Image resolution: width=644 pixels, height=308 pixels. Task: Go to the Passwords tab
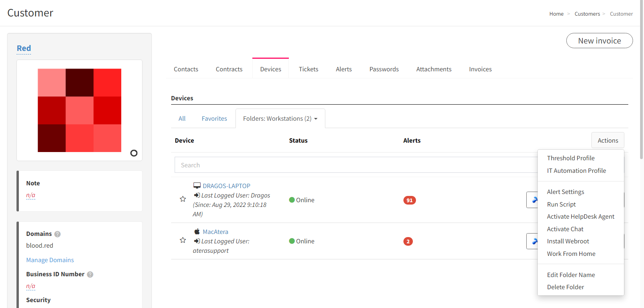click(x=384, y=69)
